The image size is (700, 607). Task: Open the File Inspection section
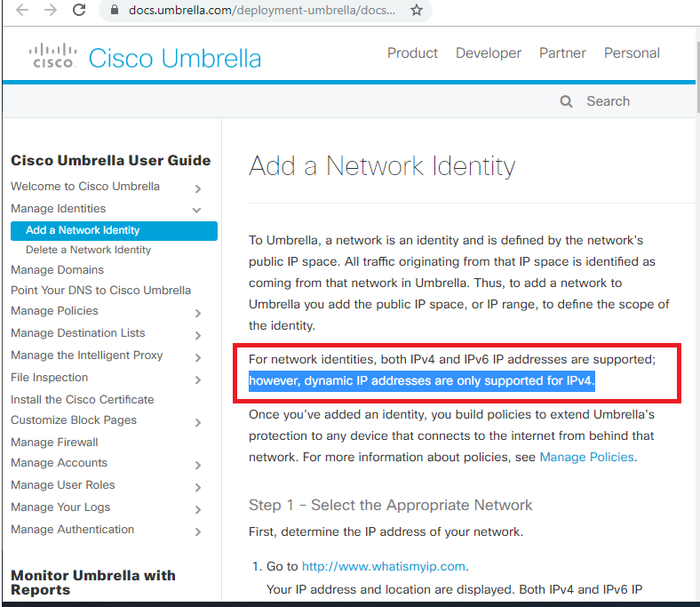point(49,378)
